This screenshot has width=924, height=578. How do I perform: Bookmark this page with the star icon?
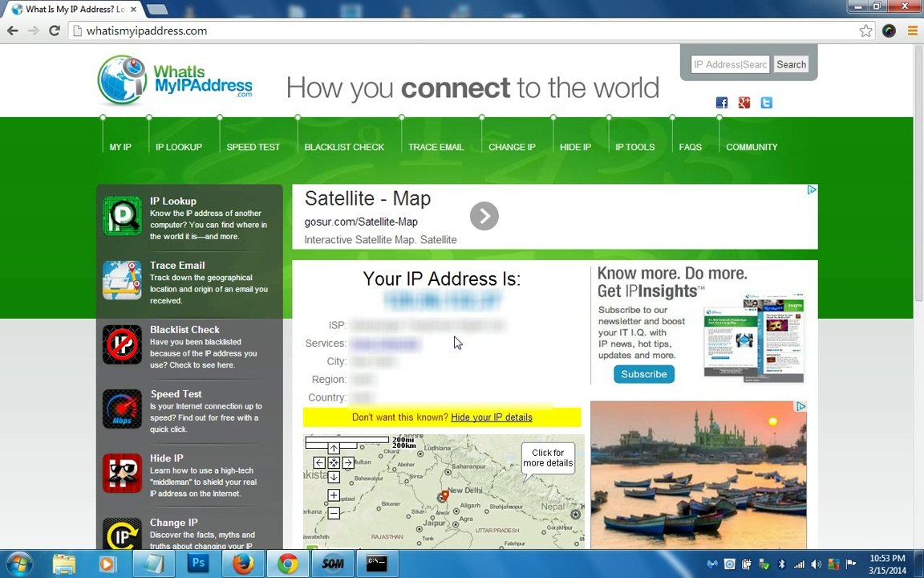(x=865, y=31)
